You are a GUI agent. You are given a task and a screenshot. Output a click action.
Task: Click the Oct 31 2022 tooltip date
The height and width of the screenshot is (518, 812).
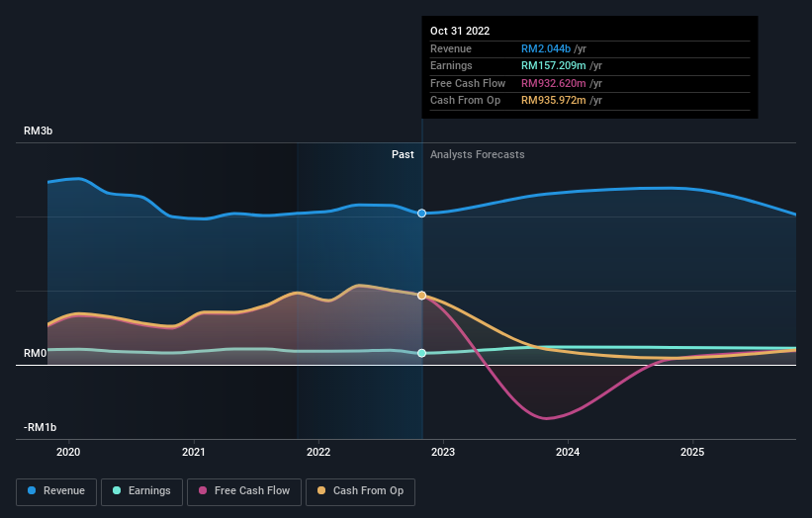(460, 31)
